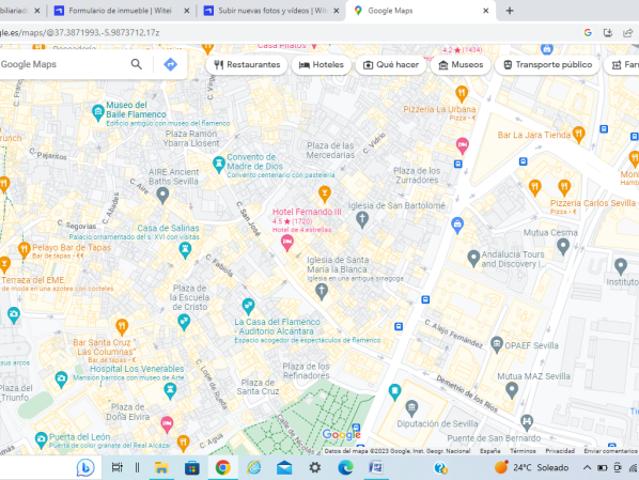Switch to Subir nuevas fotos y vídeos tab
Screen dimensions: 639x480
tap(272, 11)
